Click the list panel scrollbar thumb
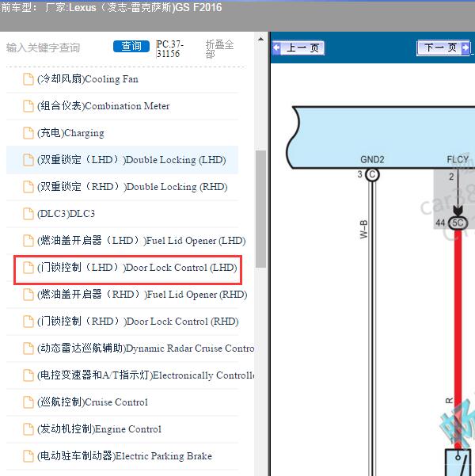The width and height of the screenshot is (475, 476). click(x=260, y=209)
